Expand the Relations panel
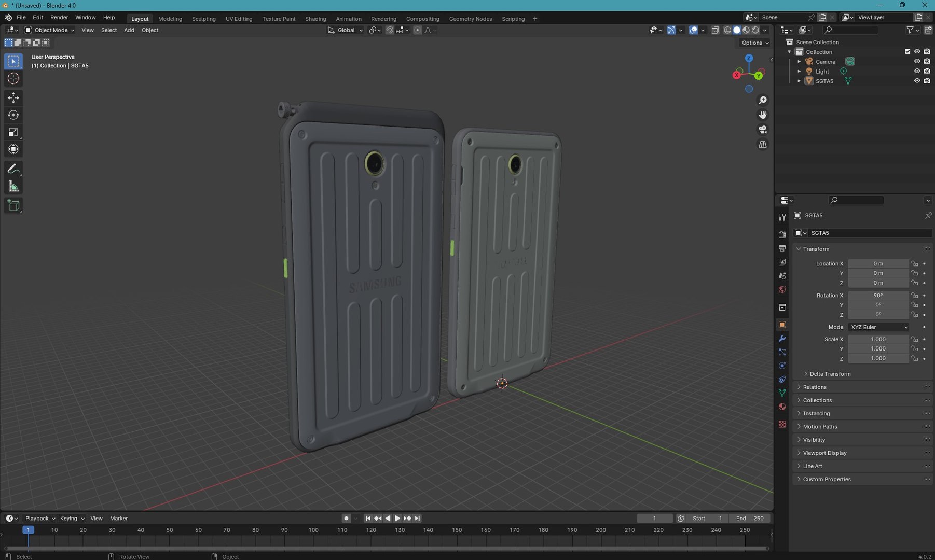 [x=814, y=387]
